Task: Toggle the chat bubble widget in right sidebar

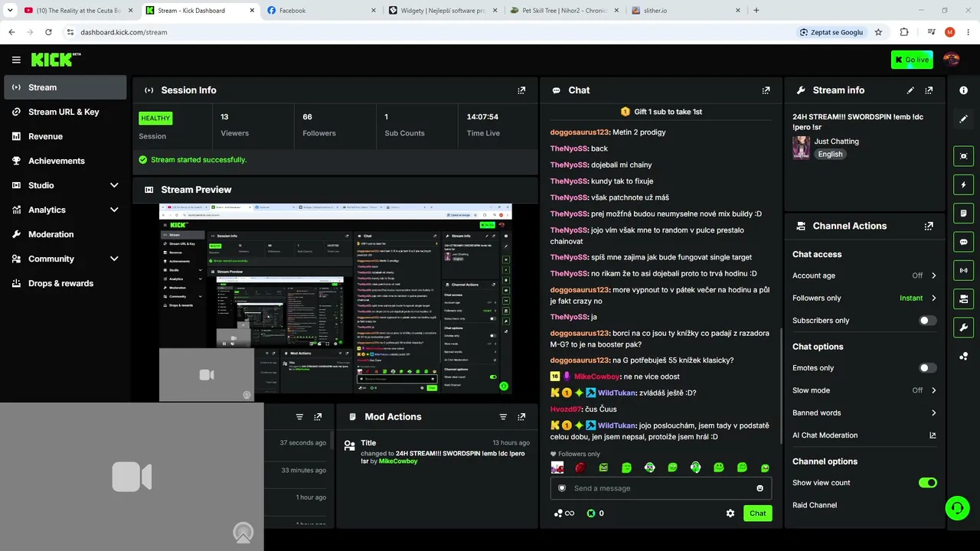Action: [x=964, y=242]
